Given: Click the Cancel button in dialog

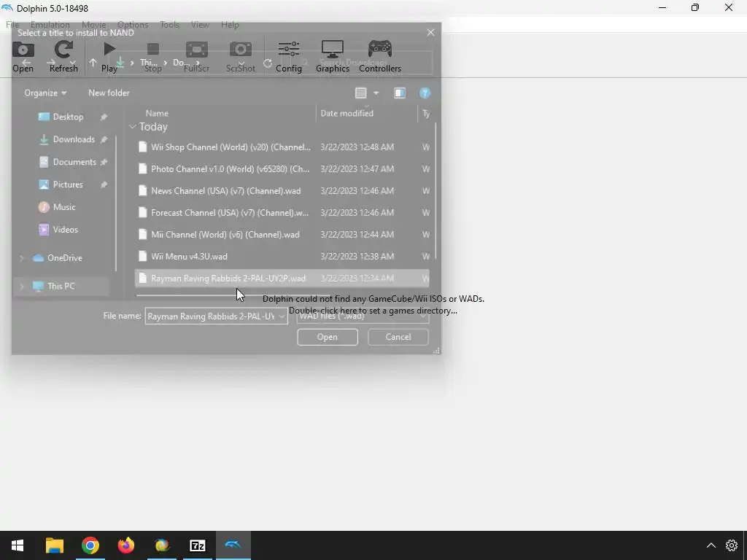Looking at the screenshot, I should [x=398, y=337].
